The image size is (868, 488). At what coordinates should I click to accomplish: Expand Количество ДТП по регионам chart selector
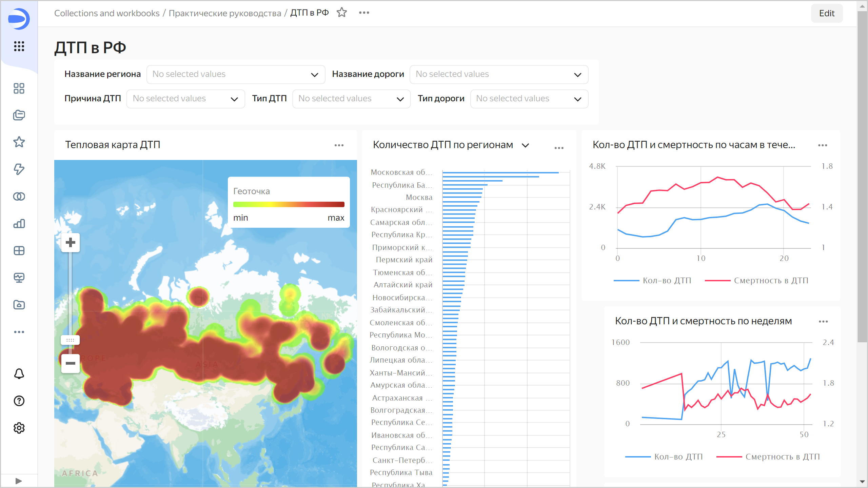[x=525, y=145]
